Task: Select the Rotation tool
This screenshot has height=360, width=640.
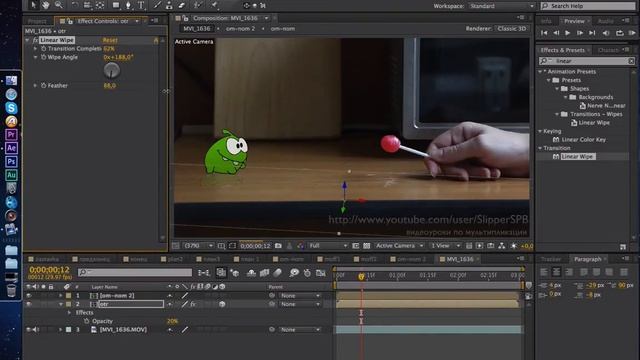Action: coord(75,5)
